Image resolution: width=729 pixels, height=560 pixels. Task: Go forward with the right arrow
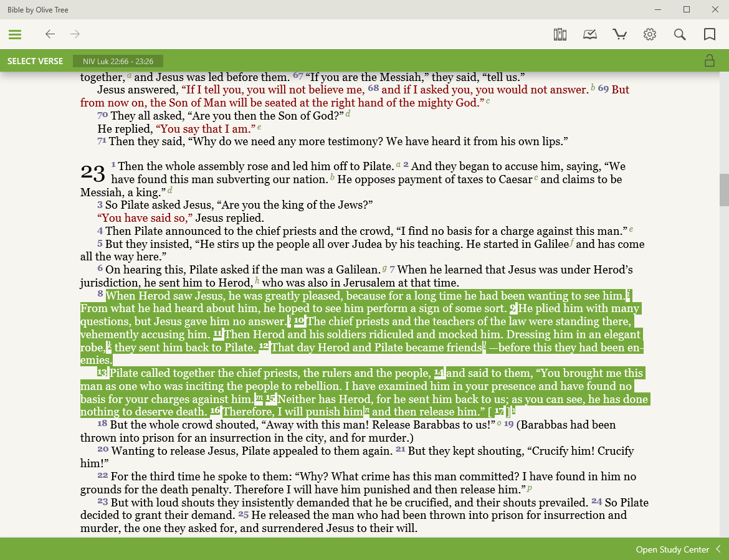point(75,34)
